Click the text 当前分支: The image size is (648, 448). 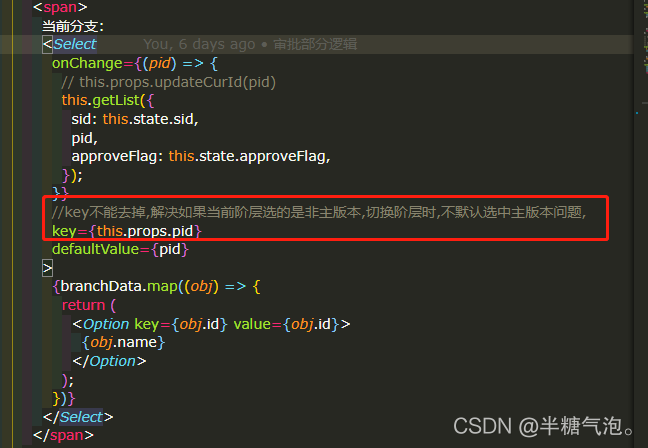pyautogui.click(x=73, y=26)
